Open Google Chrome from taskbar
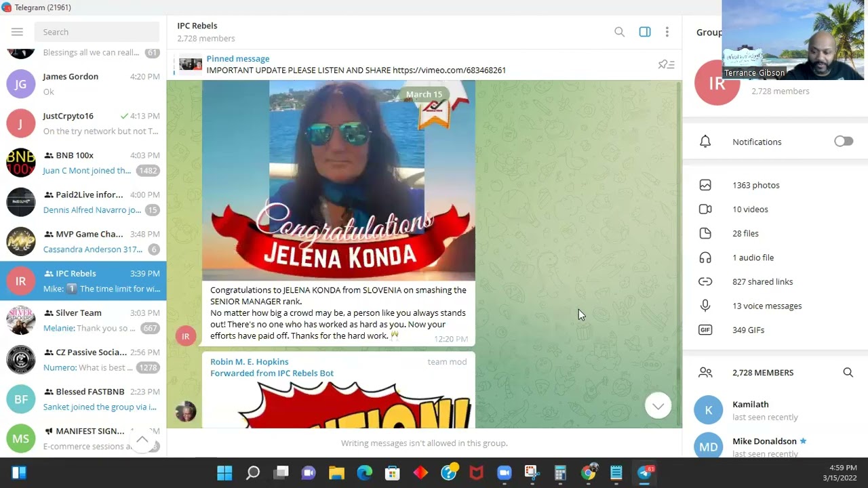Image resolution: width=868 pixels, height=488 pixels. (x=588, y=472)
